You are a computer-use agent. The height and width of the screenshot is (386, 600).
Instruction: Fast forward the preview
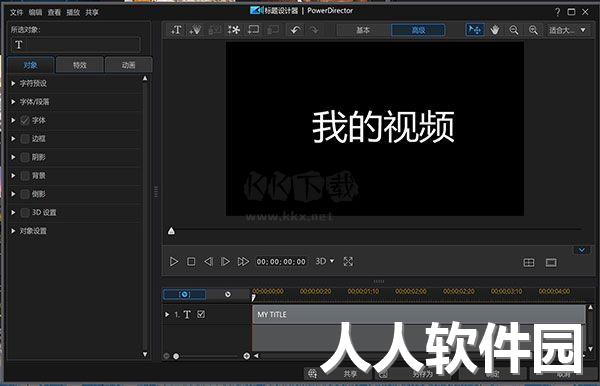click(x=243, y=262)
